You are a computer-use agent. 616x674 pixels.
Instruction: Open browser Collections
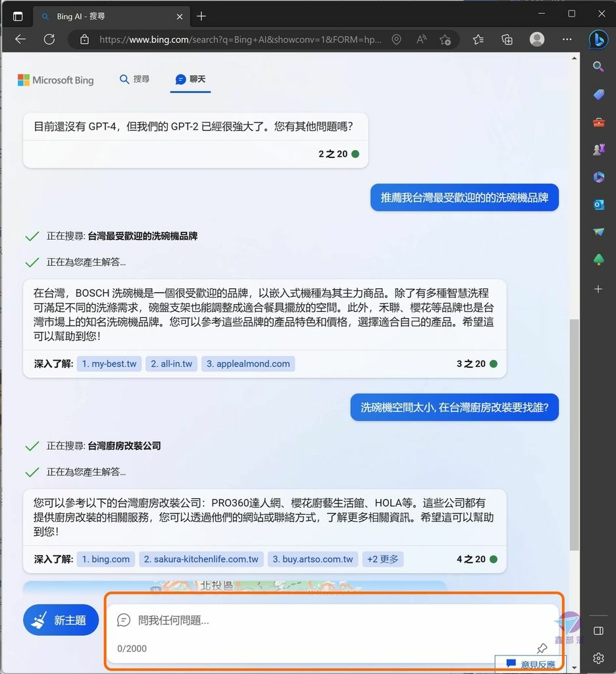[x=507, y=39]
